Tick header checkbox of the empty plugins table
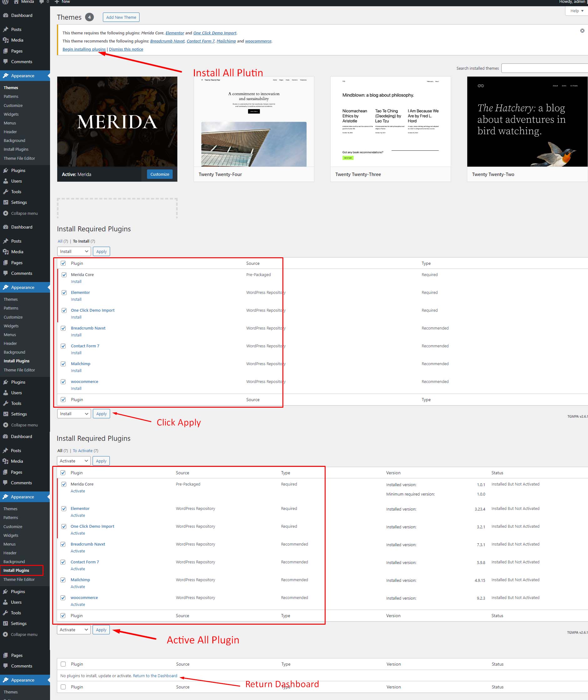The width and height of the screenshot is (588, 700). tap(63, 664)
